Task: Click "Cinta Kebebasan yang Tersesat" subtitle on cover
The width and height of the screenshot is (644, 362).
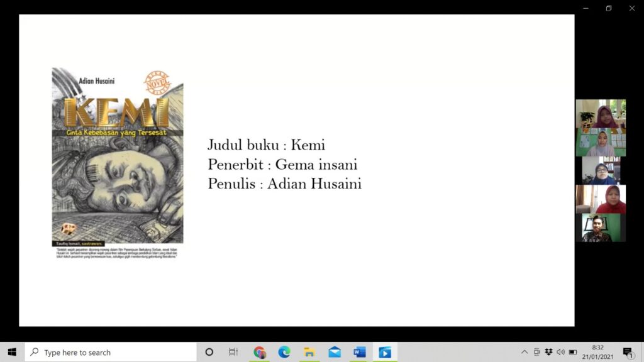Action: click(116, 133)
